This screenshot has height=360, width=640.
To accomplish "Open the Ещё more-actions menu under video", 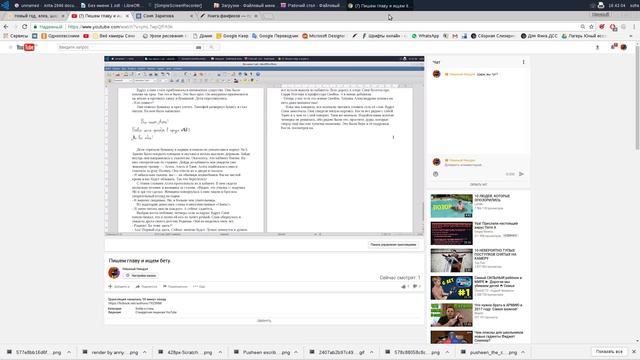I will (199, 287).
